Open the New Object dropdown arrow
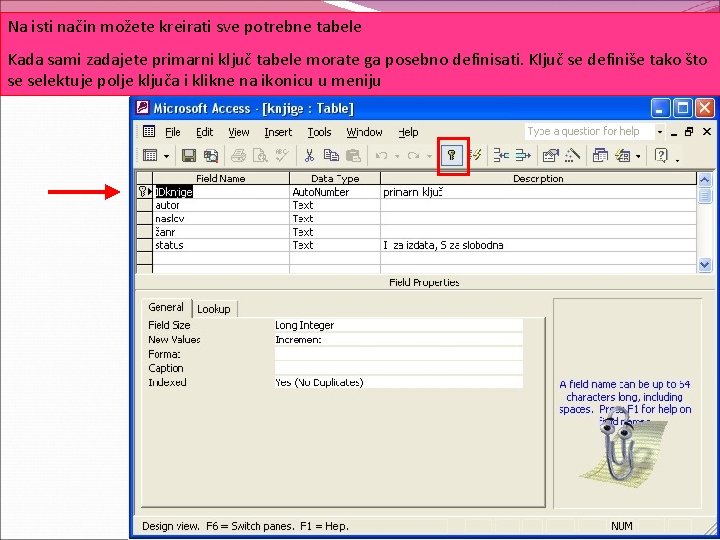The width and height of the screenshot is (720, 540). (x=638, y=157)
